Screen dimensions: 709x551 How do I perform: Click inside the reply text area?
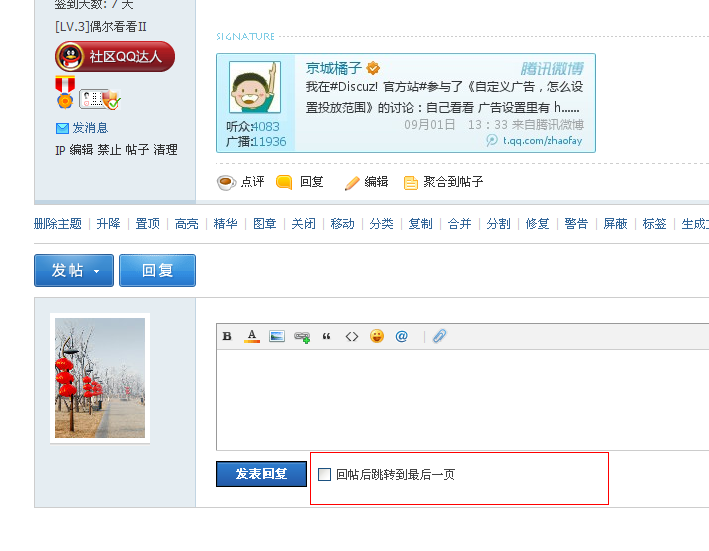(x=463, y=400)
